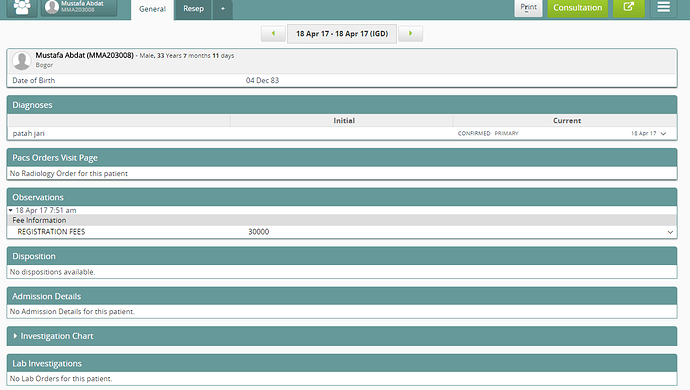Click patient name Mustafa Abdat (MMA203008)
This screenshot has width=690, height=390.
(84, 55)
